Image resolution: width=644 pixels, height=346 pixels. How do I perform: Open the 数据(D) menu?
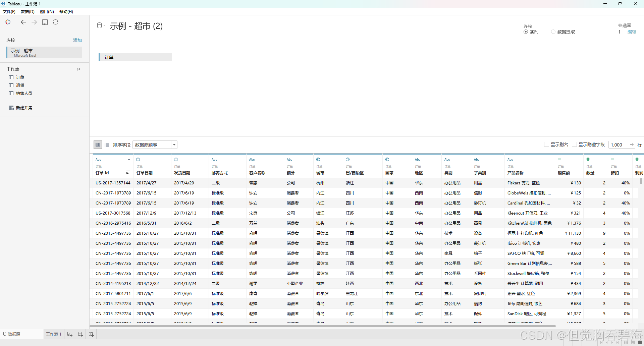28,12
